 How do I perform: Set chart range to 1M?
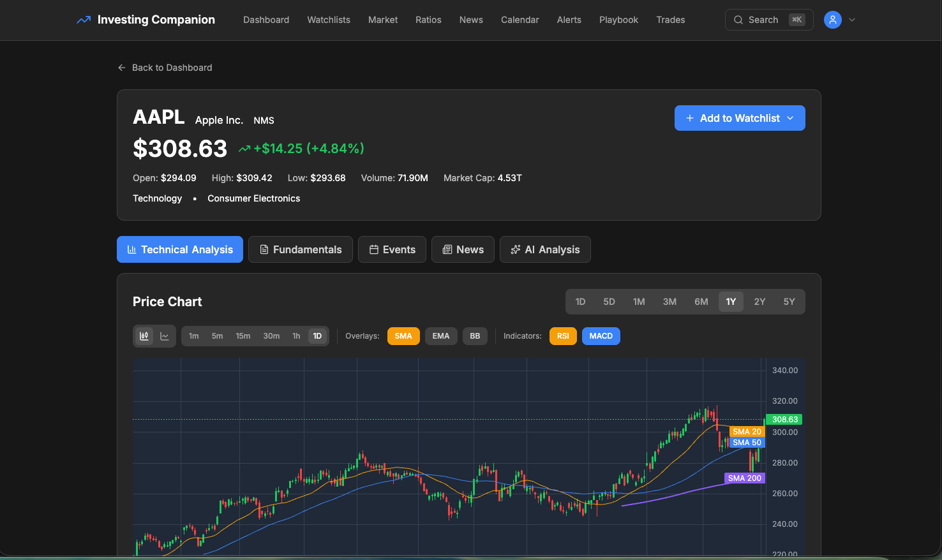coord(639,302)
